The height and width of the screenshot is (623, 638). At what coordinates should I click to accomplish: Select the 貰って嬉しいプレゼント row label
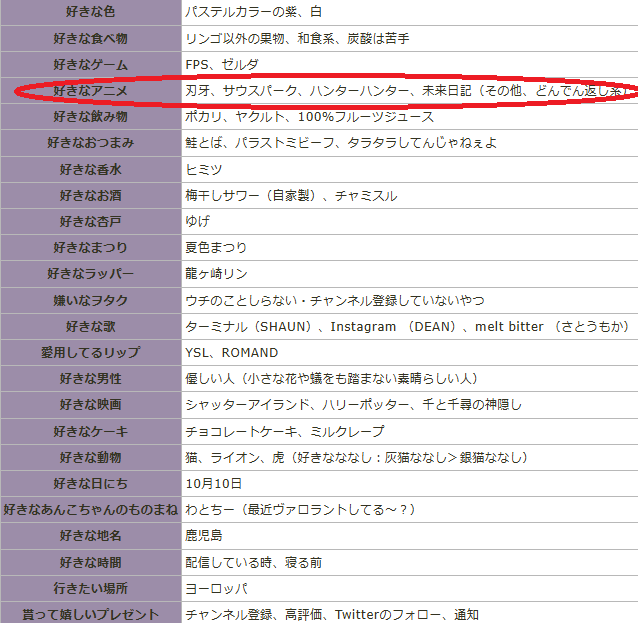tap(90, 614)
